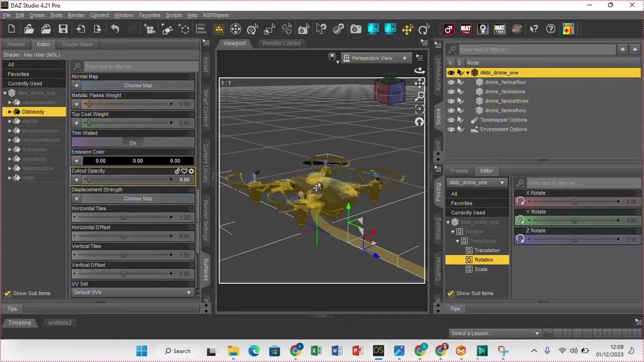Switch to the Render Library tab
This screenshot has height=362, width=644.
(x=281, y=43)
